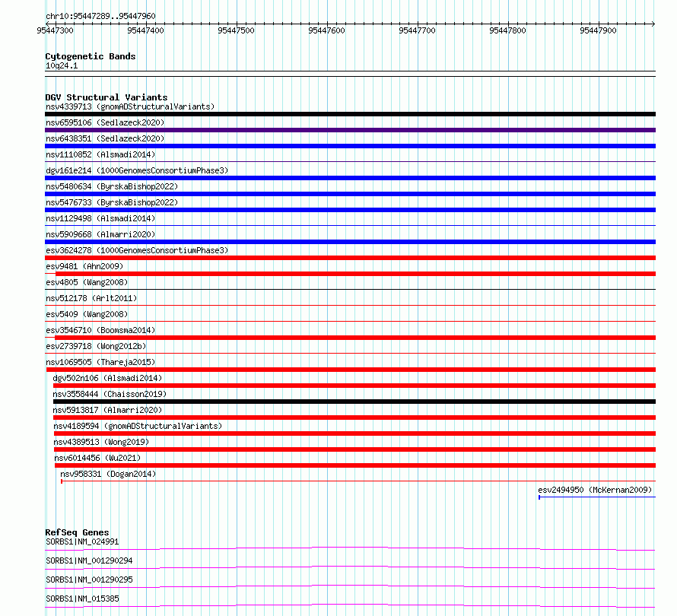Click the chr10:95447289..95447960 region label
Viewport: 677px width, 616px height.
(100, 16)
